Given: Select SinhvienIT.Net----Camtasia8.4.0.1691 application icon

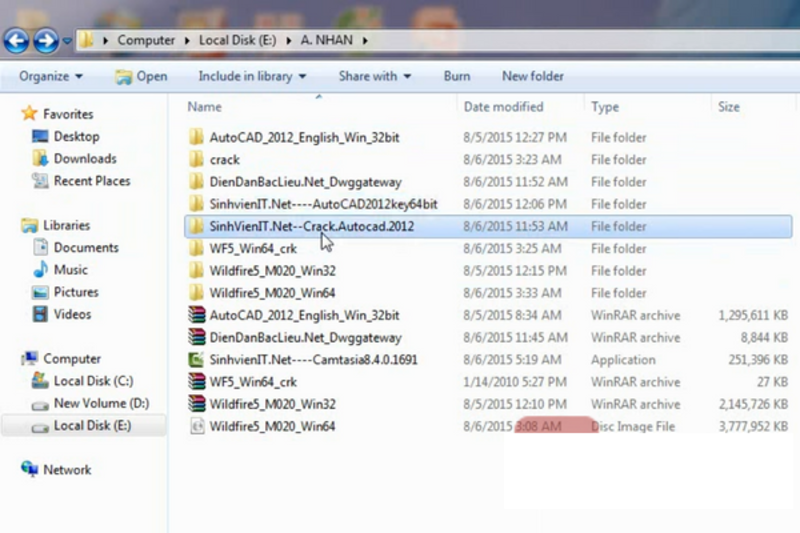Looking at the screenshot, I should click(196, 360).
